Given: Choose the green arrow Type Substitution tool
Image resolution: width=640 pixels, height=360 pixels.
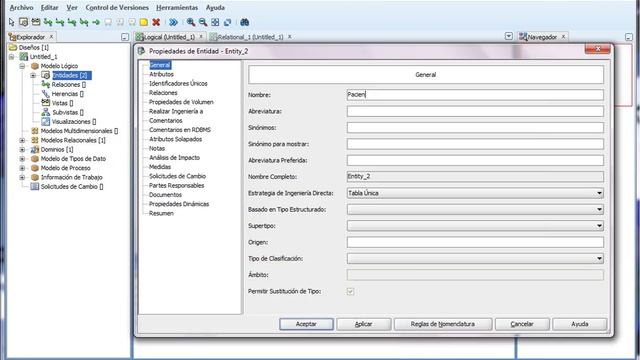Looking at the screenshot, I should coord(96,22).
